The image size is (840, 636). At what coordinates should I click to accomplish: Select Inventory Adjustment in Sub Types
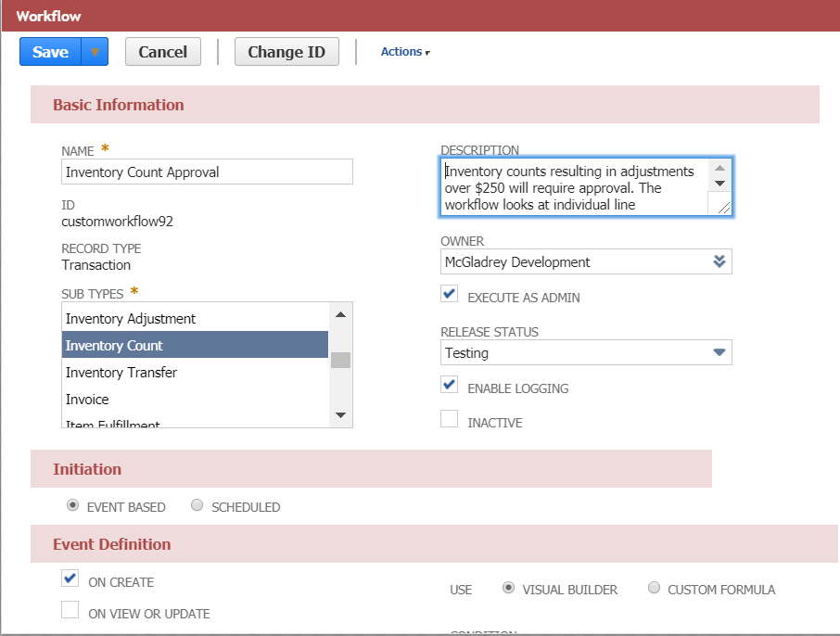click(131, 319)
